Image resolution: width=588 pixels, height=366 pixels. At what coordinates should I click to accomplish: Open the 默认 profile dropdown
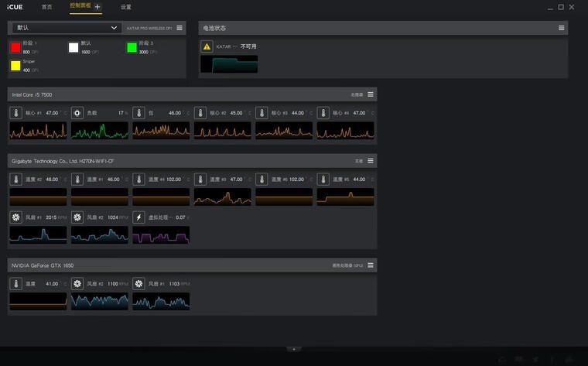pyautogui.click(x=67, y=28)
